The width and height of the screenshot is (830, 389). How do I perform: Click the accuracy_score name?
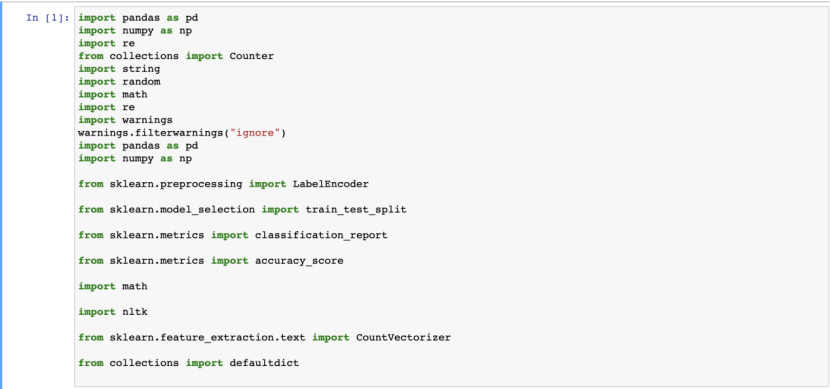(x=299, y=261)
